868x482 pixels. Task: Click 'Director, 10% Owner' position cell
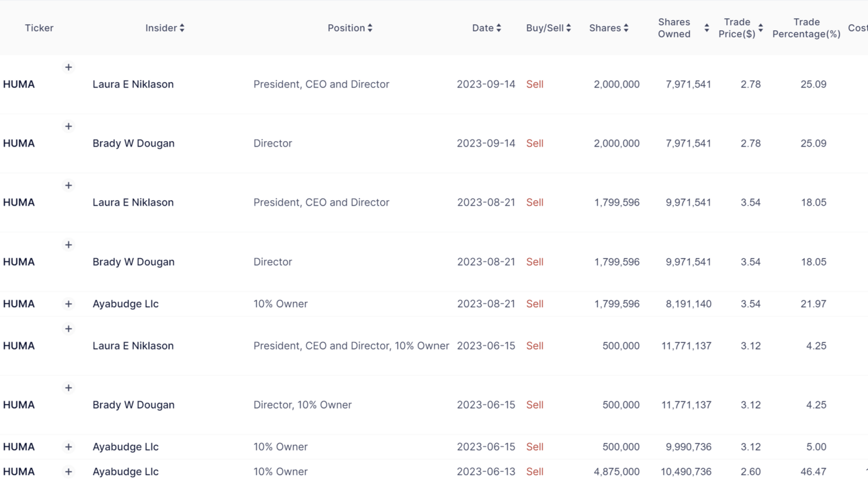click(x=302, y=405)
